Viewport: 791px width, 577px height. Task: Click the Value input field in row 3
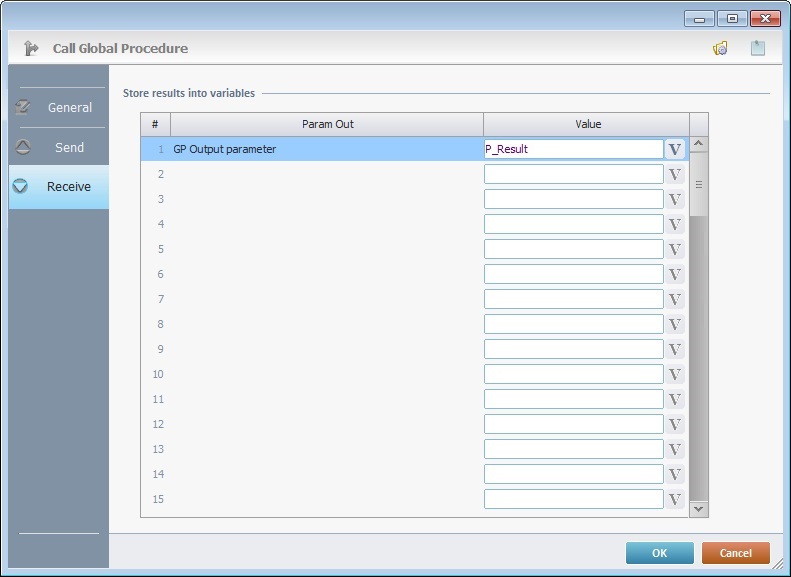[x=573, y=199]
